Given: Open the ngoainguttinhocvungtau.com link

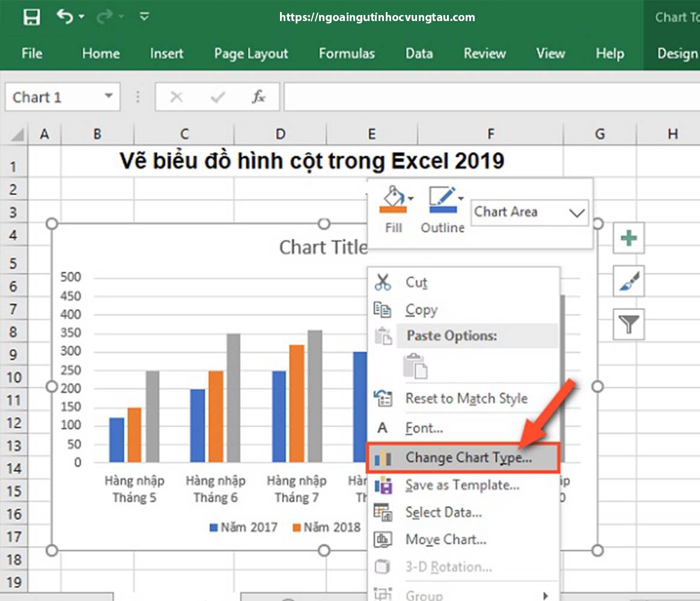Looking at the screenshot, I should tap(377, 17).
